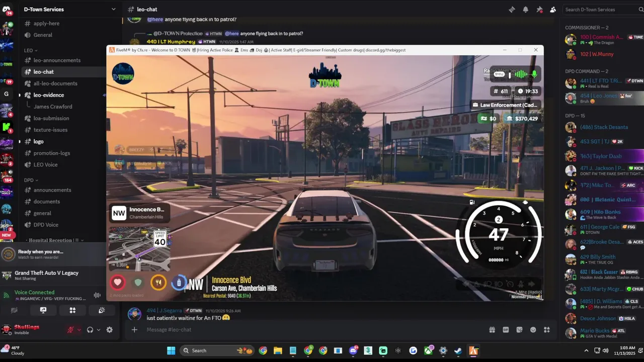Open member 632 | Black Ceaser profile
Image resolution: width=644 pixels, height=362 pixels.
coord(604,275)
